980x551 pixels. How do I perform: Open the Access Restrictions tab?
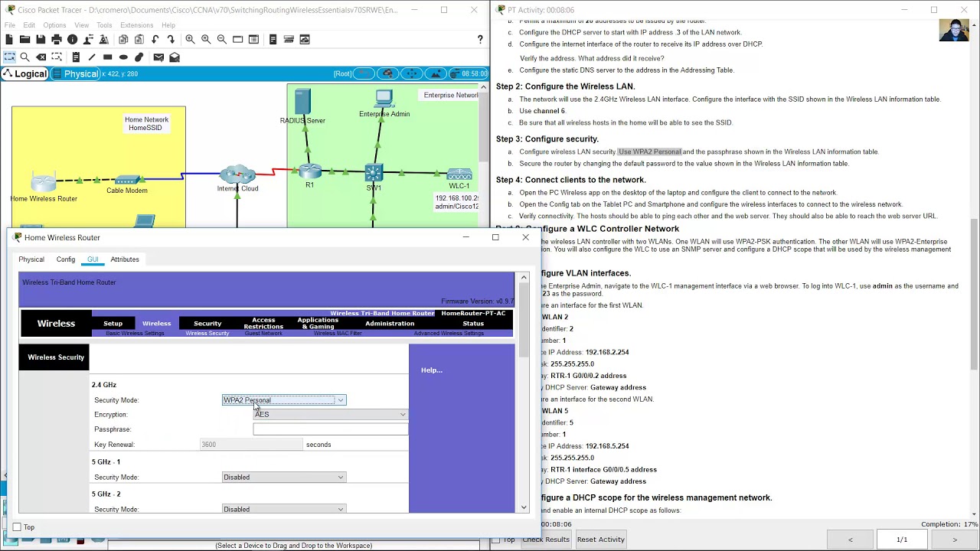(263, 323)
